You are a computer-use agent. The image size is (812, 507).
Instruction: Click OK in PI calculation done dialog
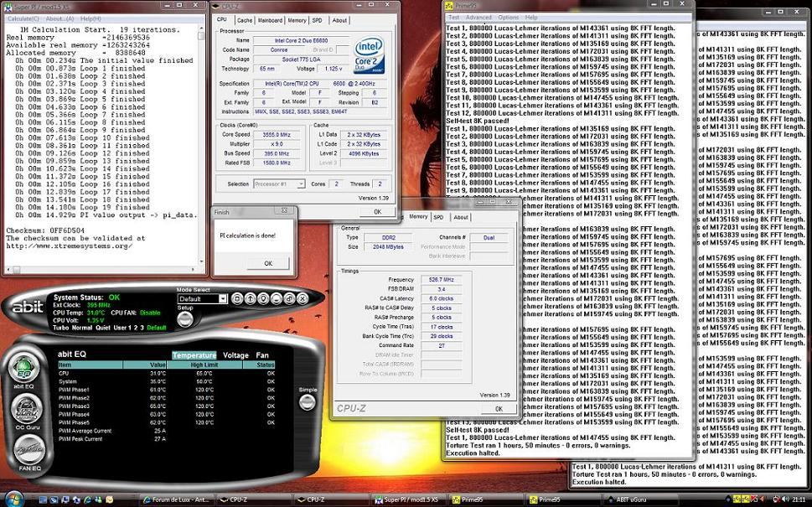(x=267, y=263)
